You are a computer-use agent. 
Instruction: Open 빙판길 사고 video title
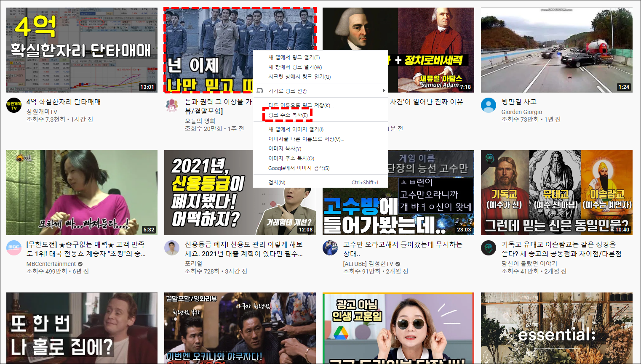(x=519, y=102)
